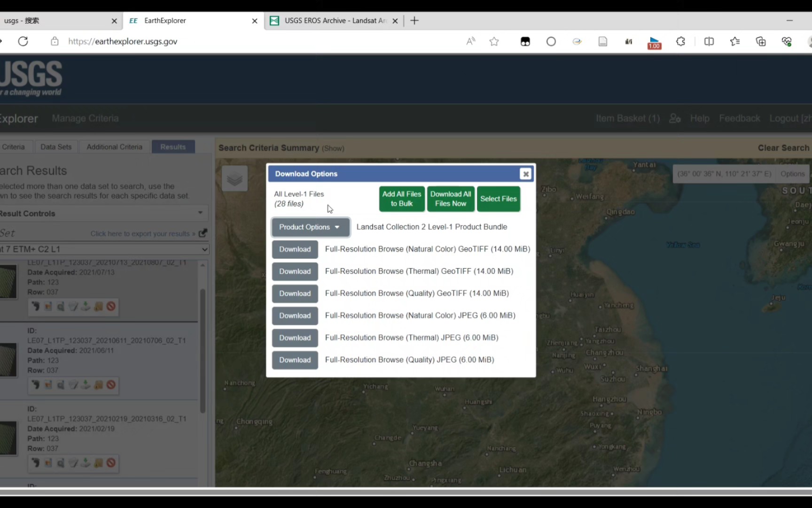Open the browser split screen icon
812x508 pixels.
pyautogui.click(x=709, y=41)
